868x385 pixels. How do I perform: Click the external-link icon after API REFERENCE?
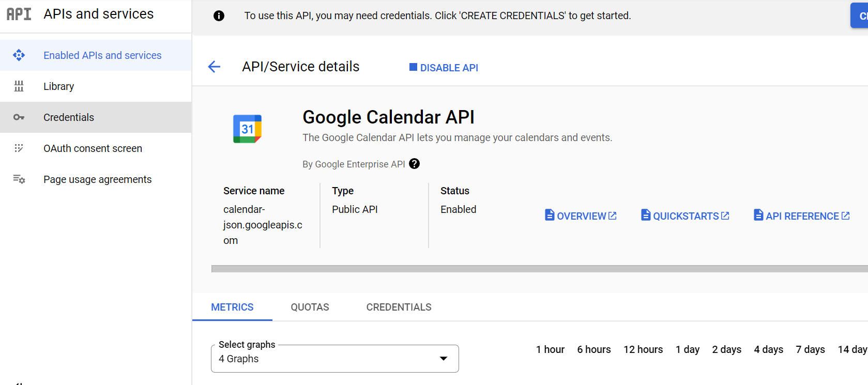point(846,215)
